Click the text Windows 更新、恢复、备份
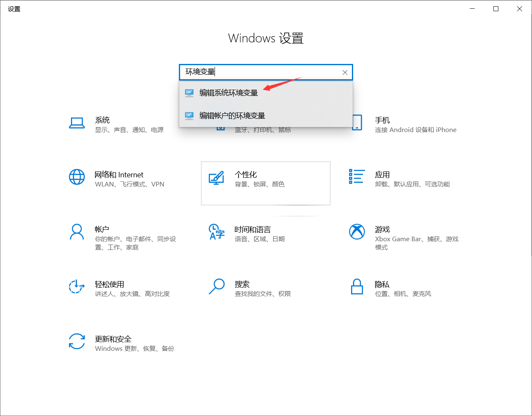 [134, 349]
